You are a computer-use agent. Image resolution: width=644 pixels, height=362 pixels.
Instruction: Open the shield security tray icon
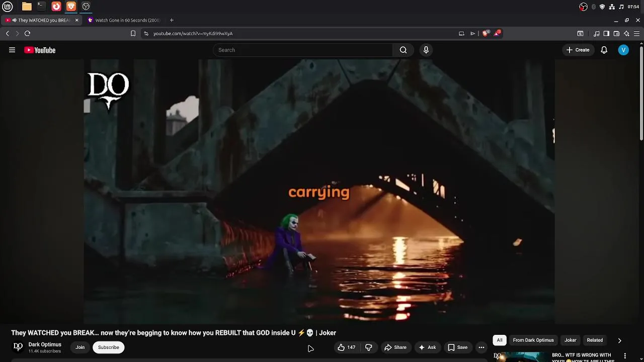tap(602, 7)
